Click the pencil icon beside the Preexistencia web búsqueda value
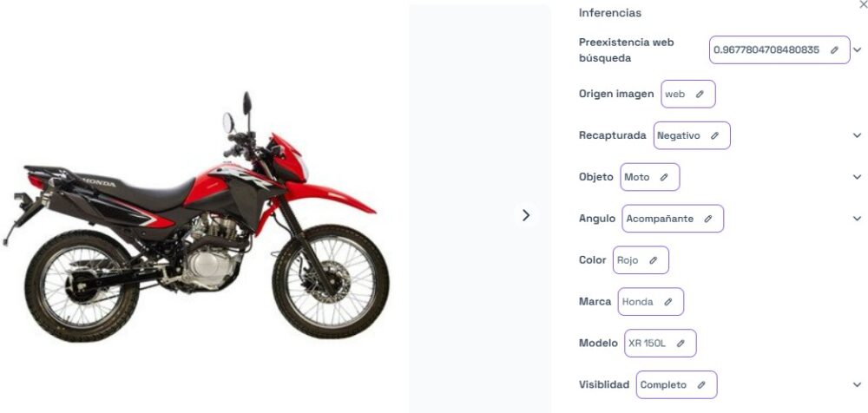 [834, 49]
